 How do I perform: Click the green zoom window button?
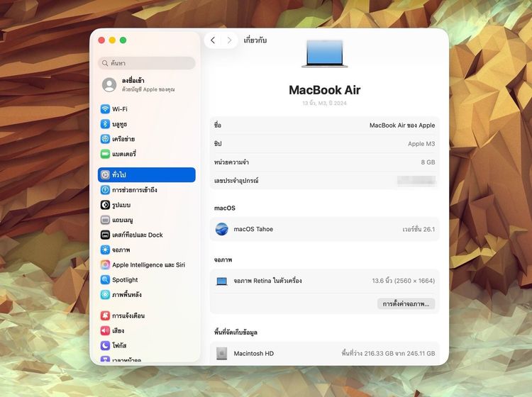click(x=123, y=40)
